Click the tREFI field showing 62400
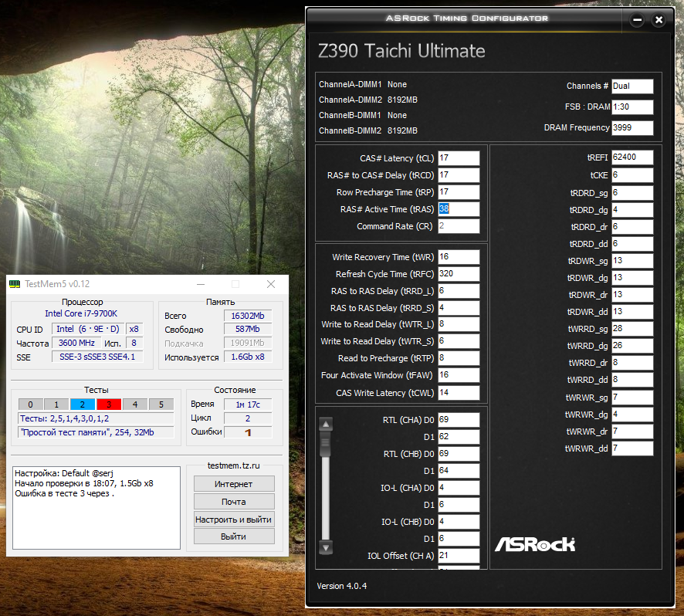 tap(632, 157)
